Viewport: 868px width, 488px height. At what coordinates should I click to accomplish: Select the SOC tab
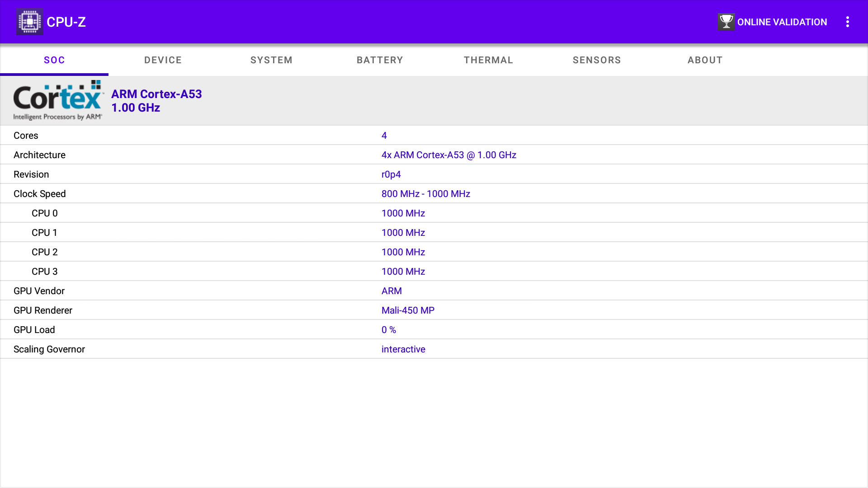coord(54,60)
